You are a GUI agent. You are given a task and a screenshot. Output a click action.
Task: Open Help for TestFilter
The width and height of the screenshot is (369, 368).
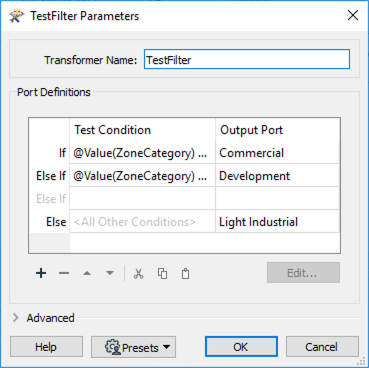[46, 347]
